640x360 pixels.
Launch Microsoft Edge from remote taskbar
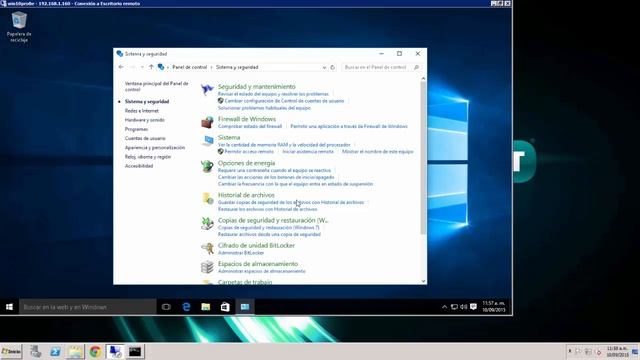186,307
